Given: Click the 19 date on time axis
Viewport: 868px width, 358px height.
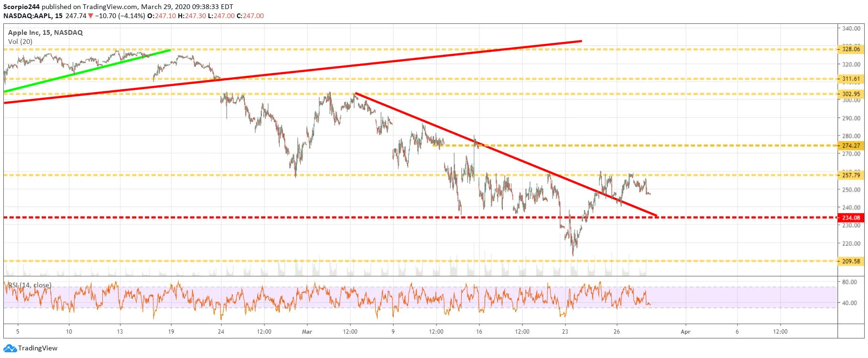Looking at the screenshot, I should coord(171,331).
